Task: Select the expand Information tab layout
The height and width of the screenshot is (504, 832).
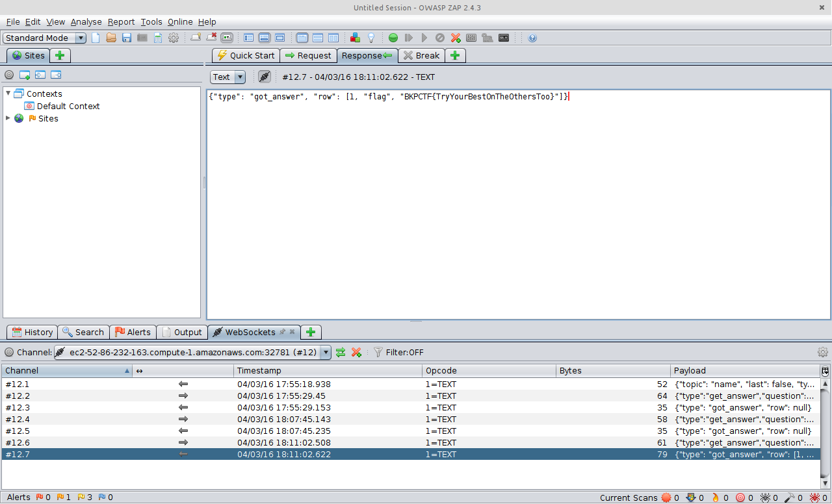Action: (265, 38)
